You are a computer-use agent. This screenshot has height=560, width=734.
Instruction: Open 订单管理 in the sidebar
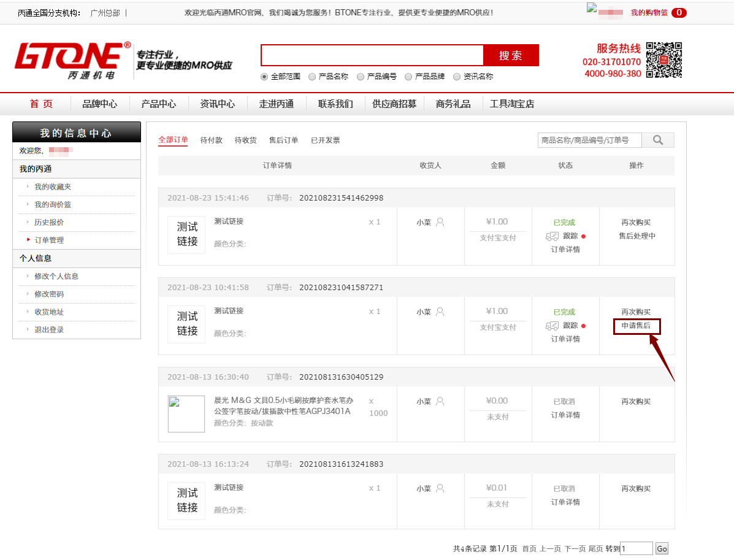pyautogui.click(x=49, y=240)
